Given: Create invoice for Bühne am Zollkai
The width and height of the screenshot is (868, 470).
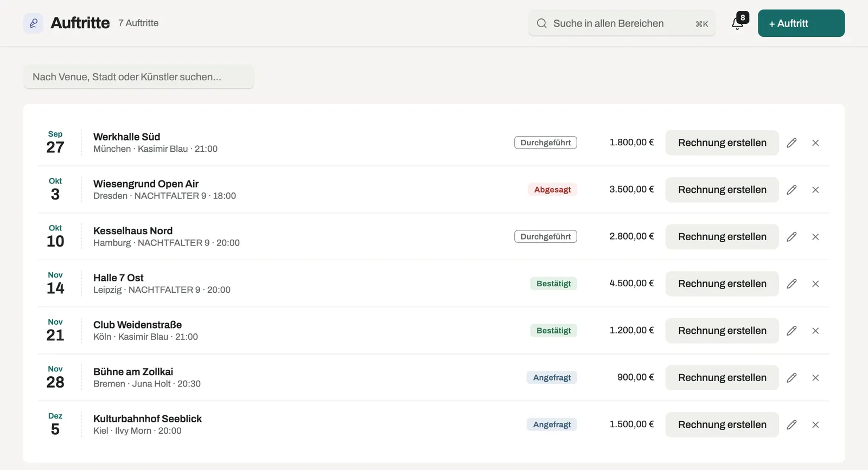Looking at the screenshot, I should (722, 378).
